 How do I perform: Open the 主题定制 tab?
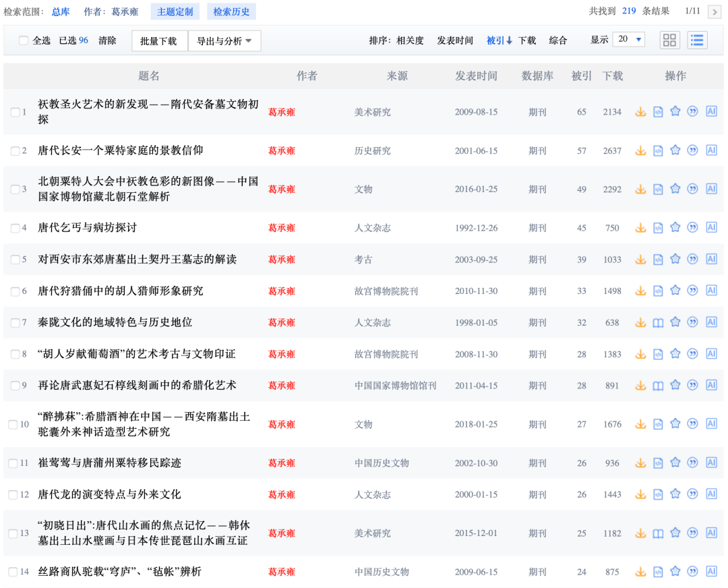point(175,11)
